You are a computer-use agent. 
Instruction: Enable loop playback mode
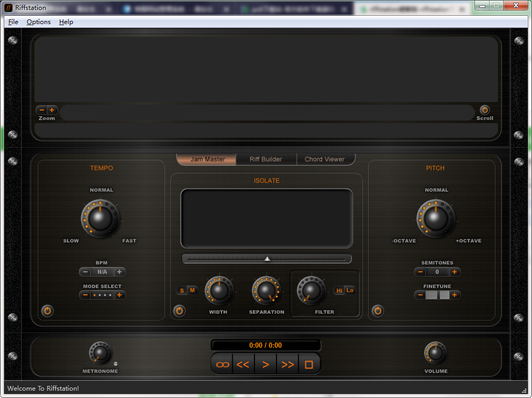221,363
